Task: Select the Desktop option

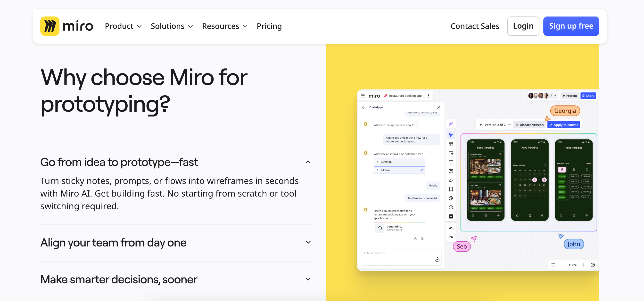Action: (399, 162)
